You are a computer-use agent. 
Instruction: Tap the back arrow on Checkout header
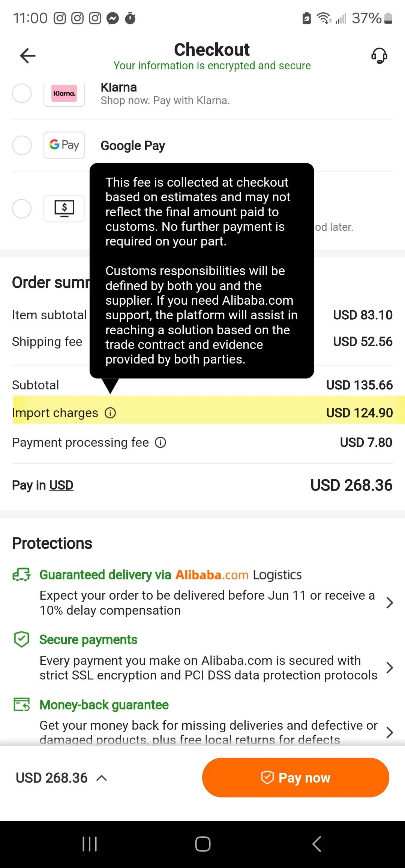point(27,55)
